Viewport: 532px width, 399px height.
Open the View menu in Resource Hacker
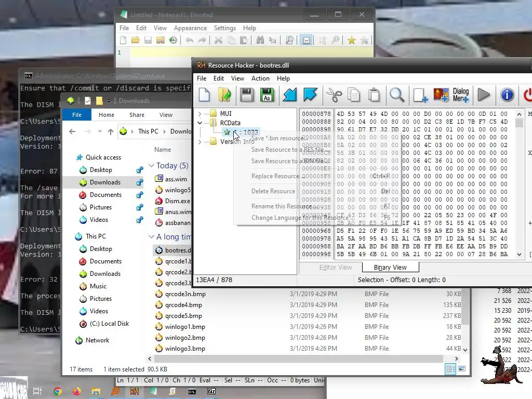pos(237,78)
